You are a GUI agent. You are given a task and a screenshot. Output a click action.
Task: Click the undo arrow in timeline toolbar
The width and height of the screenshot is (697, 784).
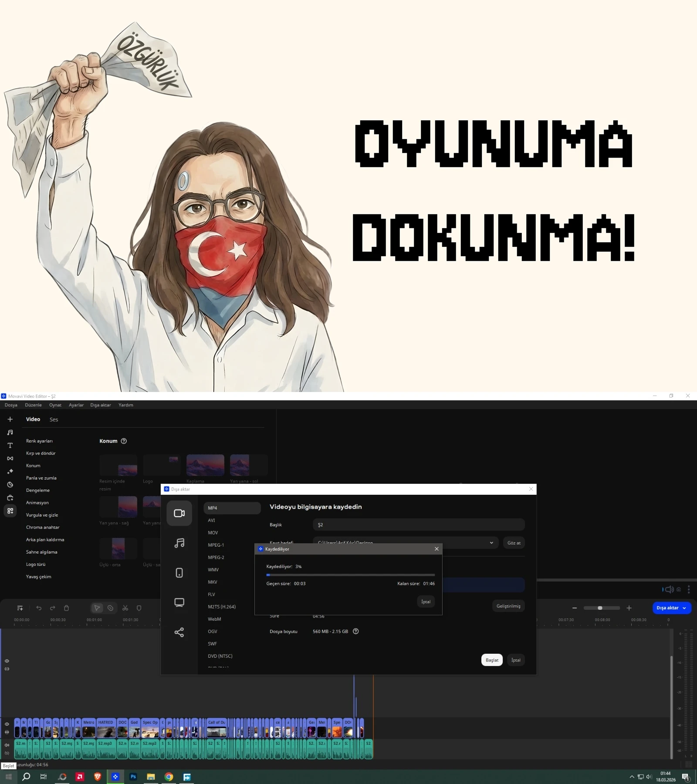tap(39, 608)
